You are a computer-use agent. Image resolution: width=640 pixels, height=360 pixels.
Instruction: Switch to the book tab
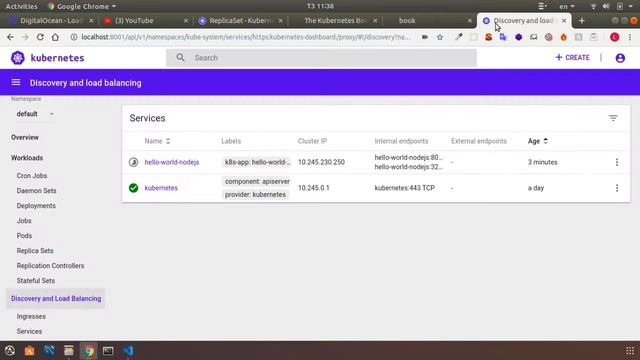(x=429, y=20)
